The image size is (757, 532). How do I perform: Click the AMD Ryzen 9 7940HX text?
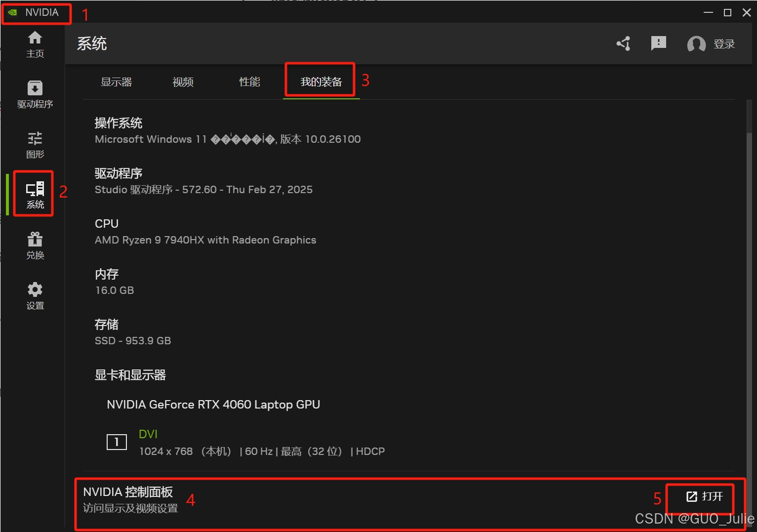(x=205, y=240)
